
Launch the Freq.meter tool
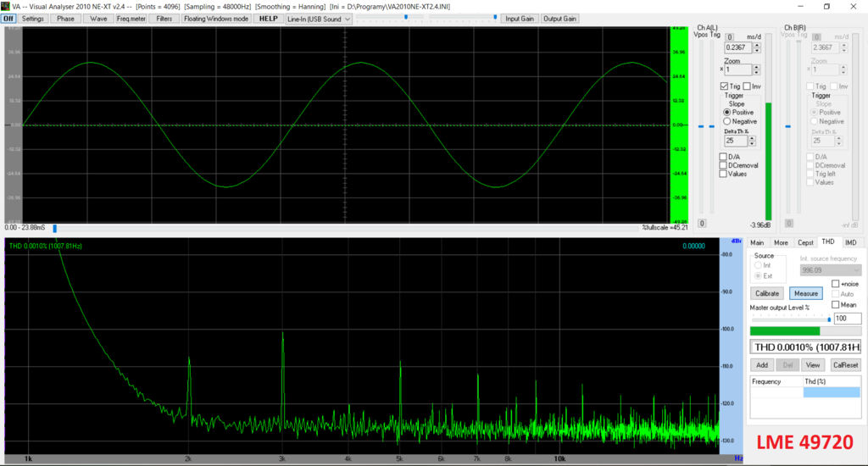(x=131, y=19)
